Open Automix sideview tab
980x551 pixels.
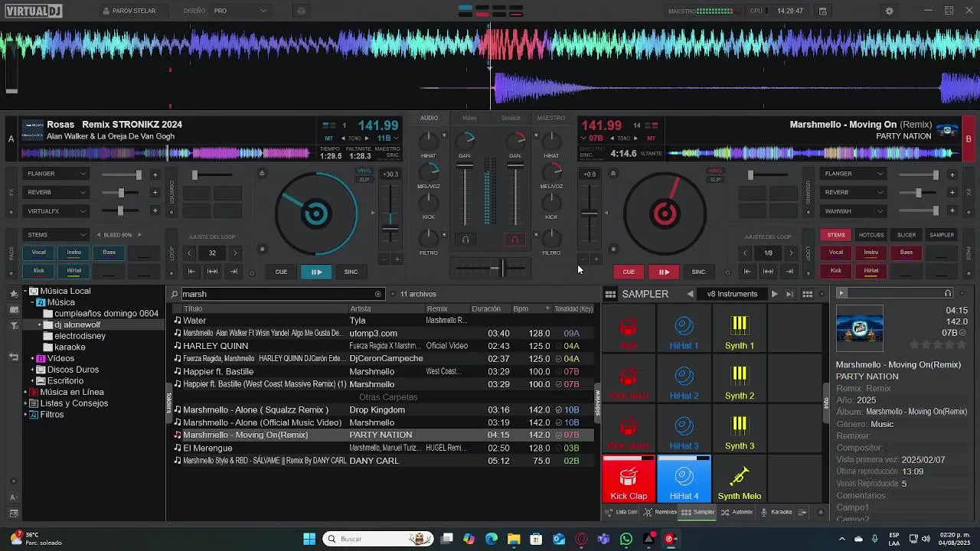pyautogui.click(x=737, y=512)
